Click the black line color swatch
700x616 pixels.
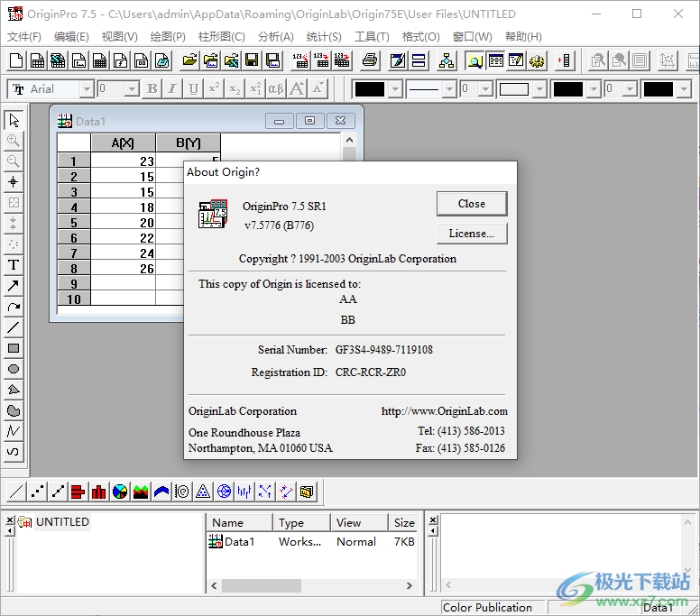point(370,89)
